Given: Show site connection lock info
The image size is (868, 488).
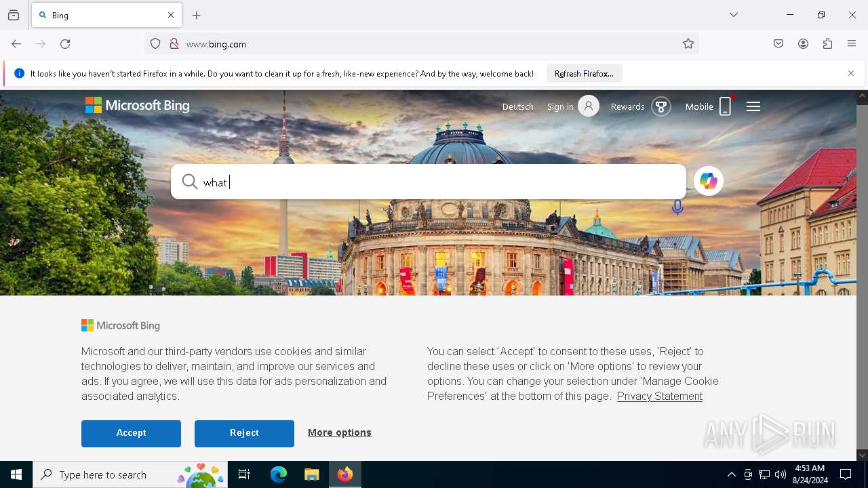Looking at the screenshot, I should 174,44.
